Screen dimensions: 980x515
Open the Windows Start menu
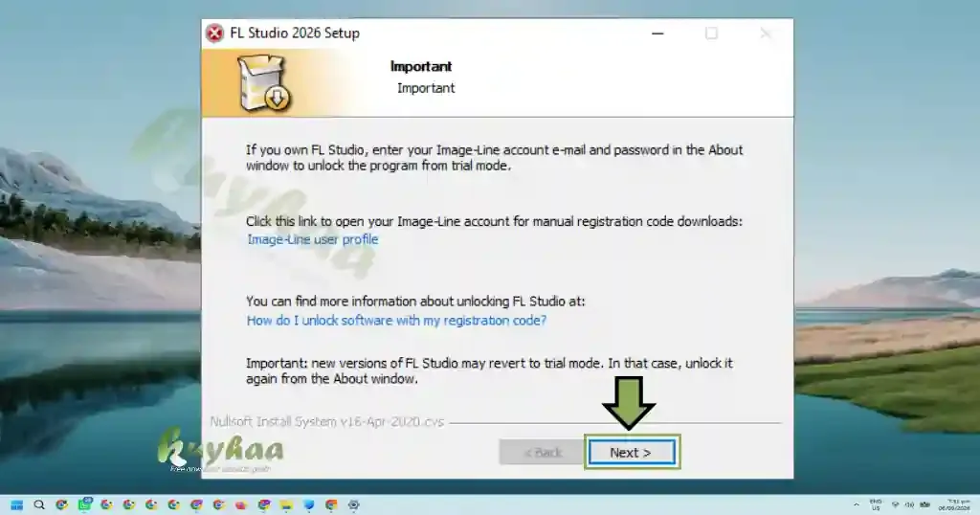(17, 505)
